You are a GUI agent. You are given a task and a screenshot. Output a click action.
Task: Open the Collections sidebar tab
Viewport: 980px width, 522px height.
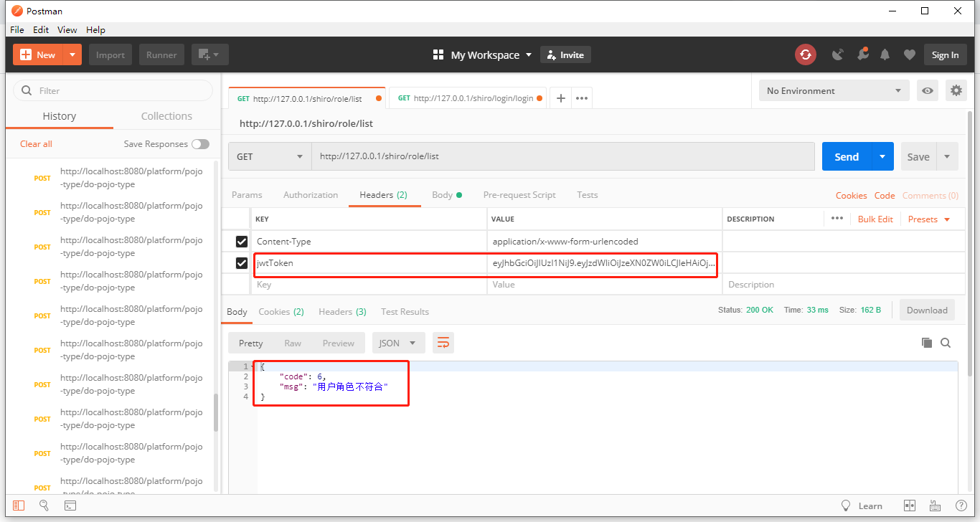(x=166, y=116)
